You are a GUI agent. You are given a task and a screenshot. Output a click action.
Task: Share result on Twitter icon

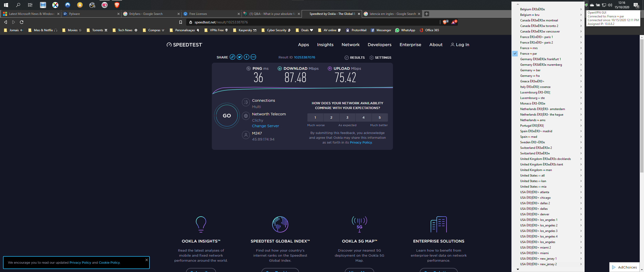(x=239, y=57)
